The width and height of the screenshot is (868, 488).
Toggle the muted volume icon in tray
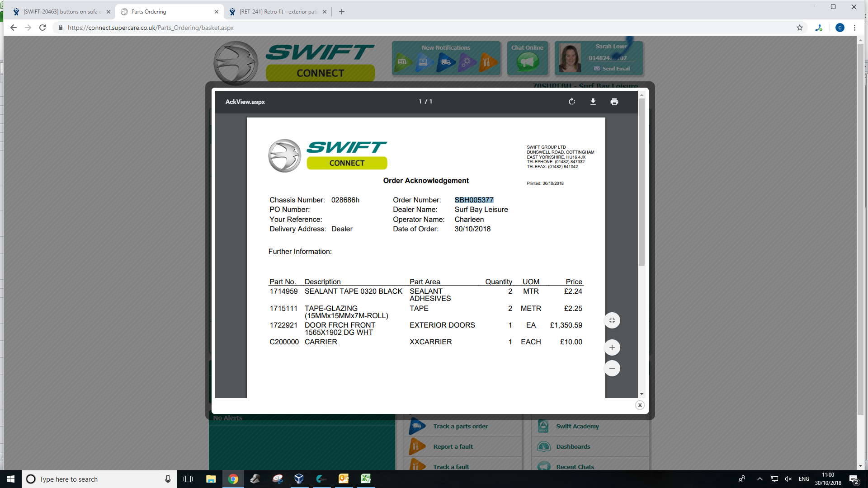tap(788, 479)
